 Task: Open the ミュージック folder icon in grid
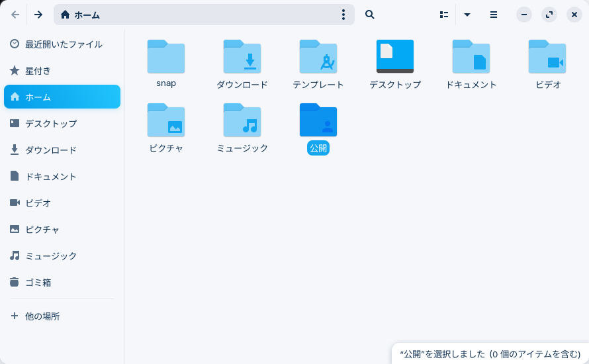tap(242, 120)
